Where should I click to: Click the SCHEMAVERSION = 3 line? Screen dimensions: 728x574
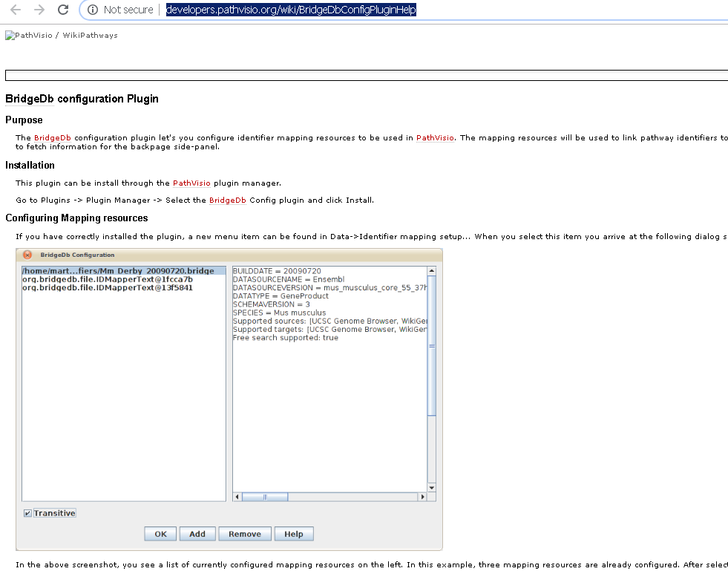(x=271, y=304)
